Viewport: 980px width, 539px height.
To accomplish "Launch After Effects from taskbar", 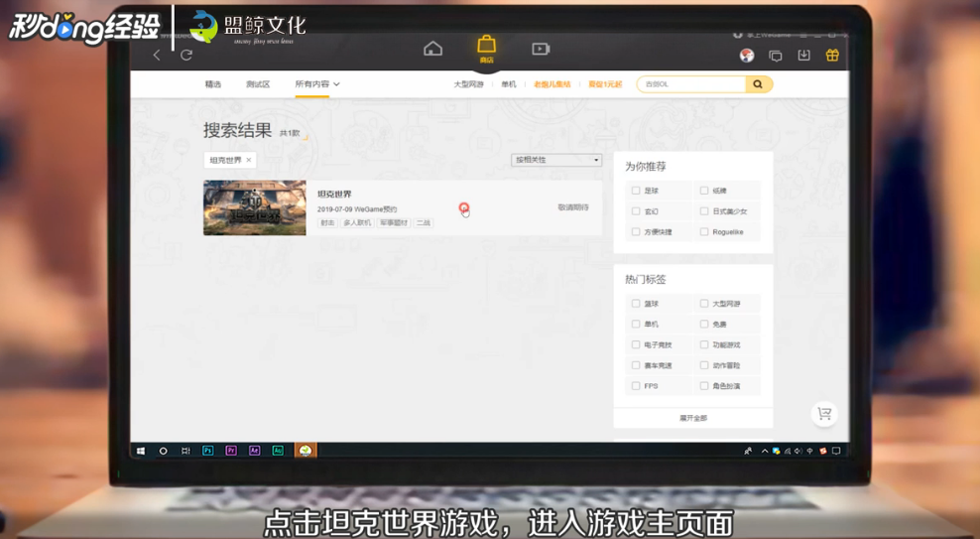I will tap(254, 451).
